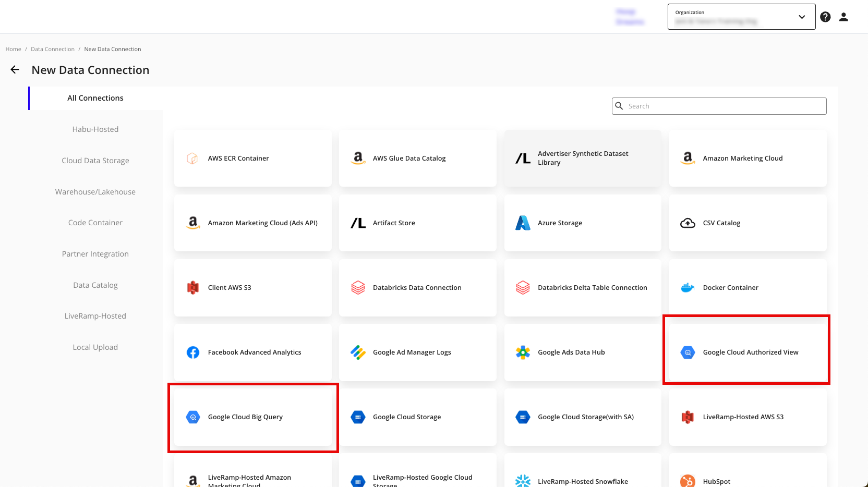Open the help question mark icon
Viewport: 868px width, 487px height.
coord(825,17)
